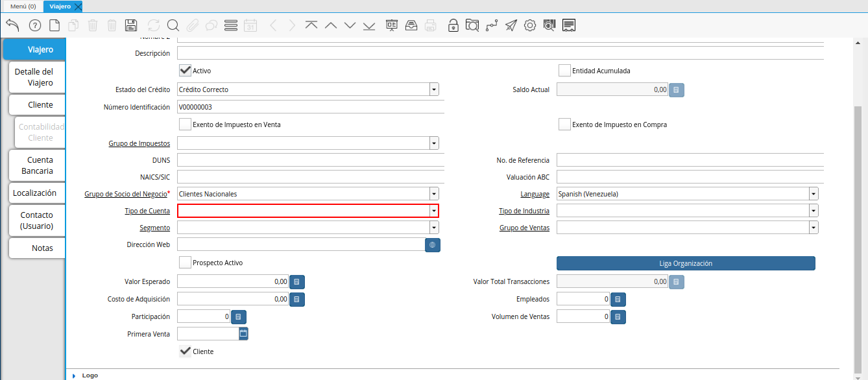Uncheck the Activo checkbox

click(x=185, y=71)
